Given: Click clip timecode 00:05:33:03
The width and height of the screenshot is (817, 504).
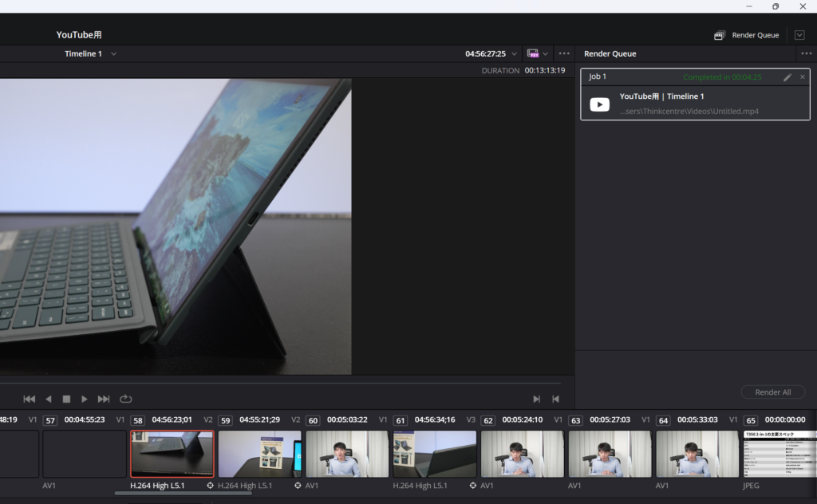Looking at the screenshot, I should tap(697, 419).
